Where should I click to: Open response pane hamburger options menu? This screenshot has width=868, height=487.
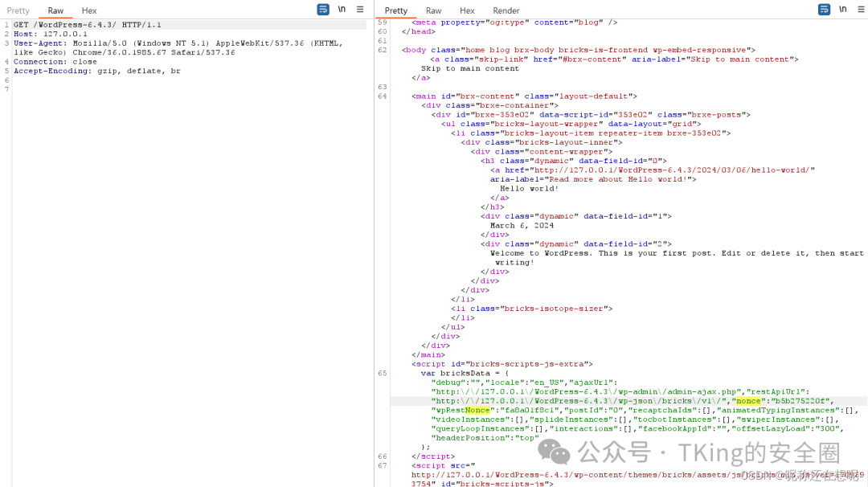862,10
